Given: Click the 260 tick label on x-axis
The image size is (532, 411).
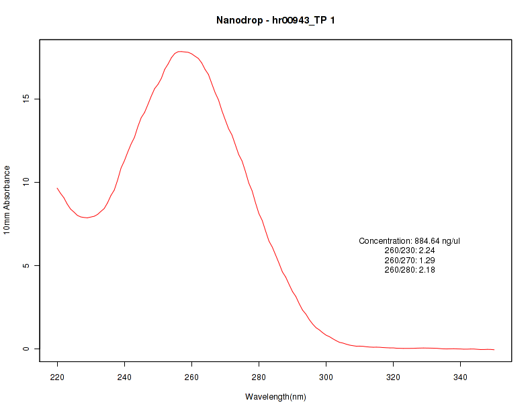Looking at the screenshot, I should coord(191,377).
